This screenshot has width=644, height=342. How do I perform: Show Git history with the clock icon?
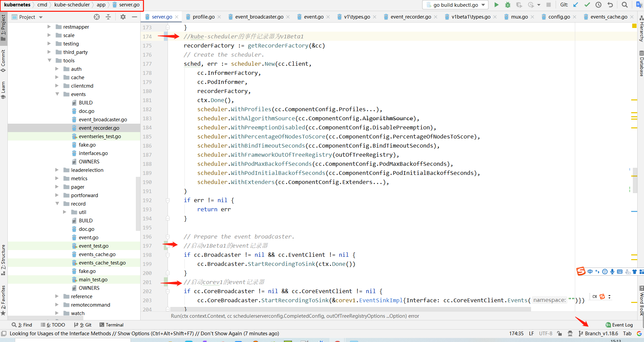tap(598, 5)
